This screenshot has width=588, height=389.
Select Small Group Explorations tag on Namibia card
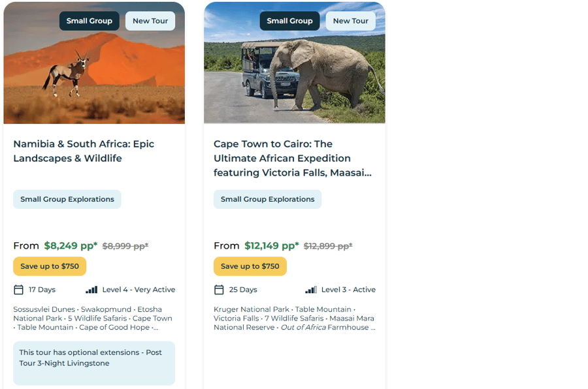67,199
